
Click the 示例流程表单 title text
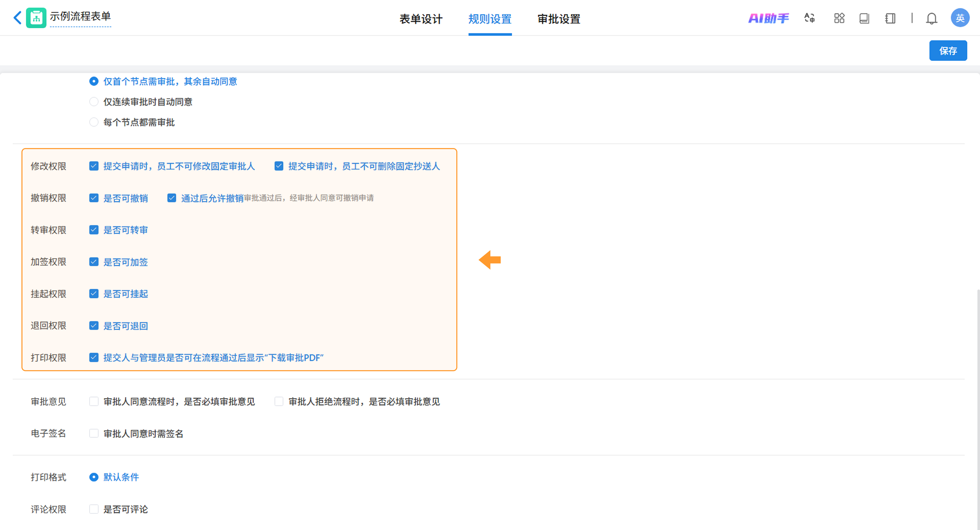pyautogui.click(x=80, y=16)
